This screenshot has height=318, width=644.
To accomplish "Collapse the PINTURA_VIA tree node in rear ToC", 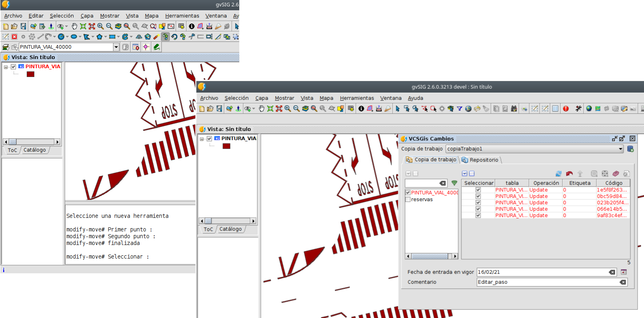I will coord(6,67).
